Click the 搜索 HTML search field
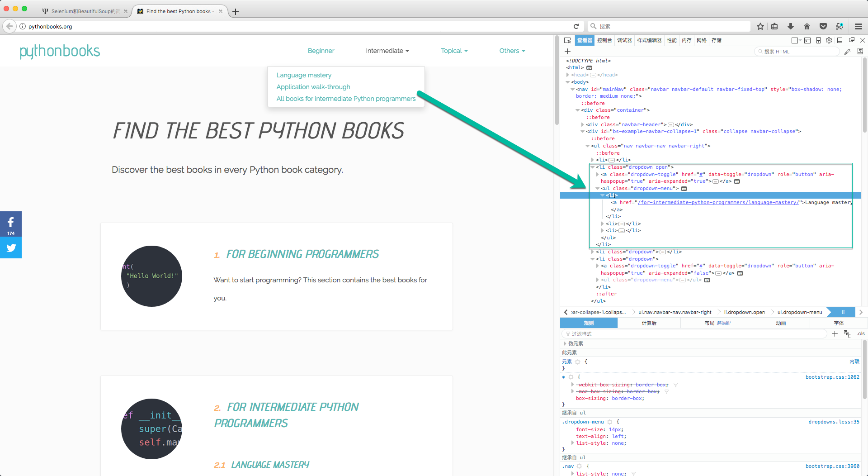The image size is (868, 476). [x=797, y=52]
